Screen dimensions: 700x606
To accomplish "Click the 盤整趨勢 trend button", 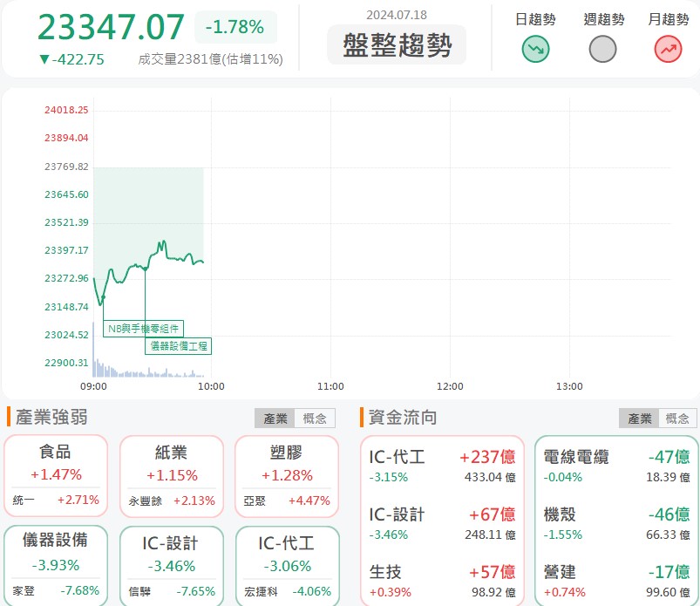I will click(x=397, y=44).
